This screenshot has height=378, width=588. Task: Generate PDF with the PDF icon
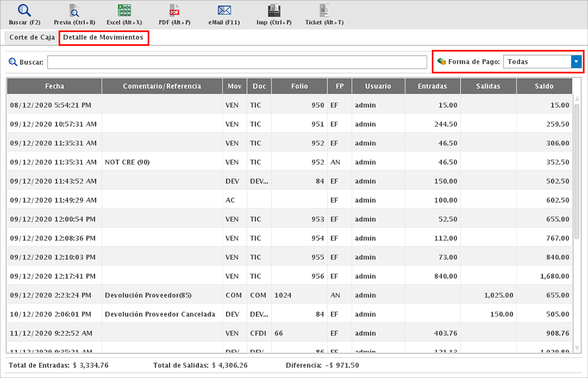coord(175,10)
